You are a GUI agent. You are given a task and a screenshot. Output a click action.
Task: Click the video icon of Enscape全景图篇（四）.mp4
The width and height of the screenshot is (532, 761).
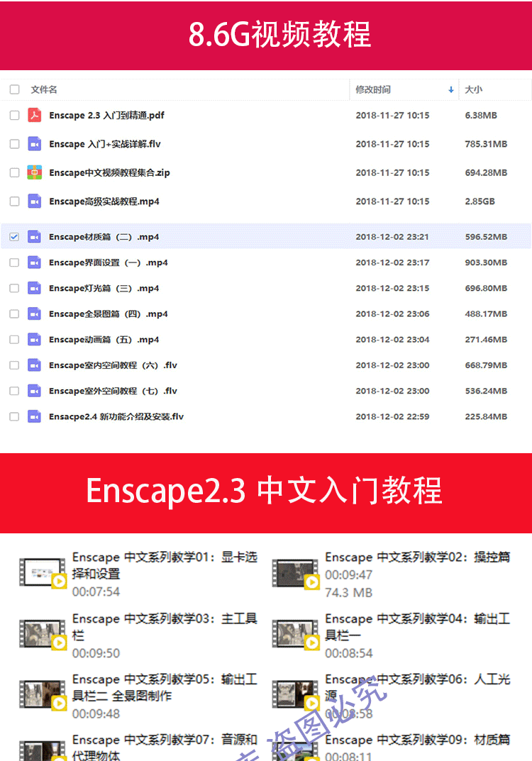pyautogui.click(x=35, y=314)
